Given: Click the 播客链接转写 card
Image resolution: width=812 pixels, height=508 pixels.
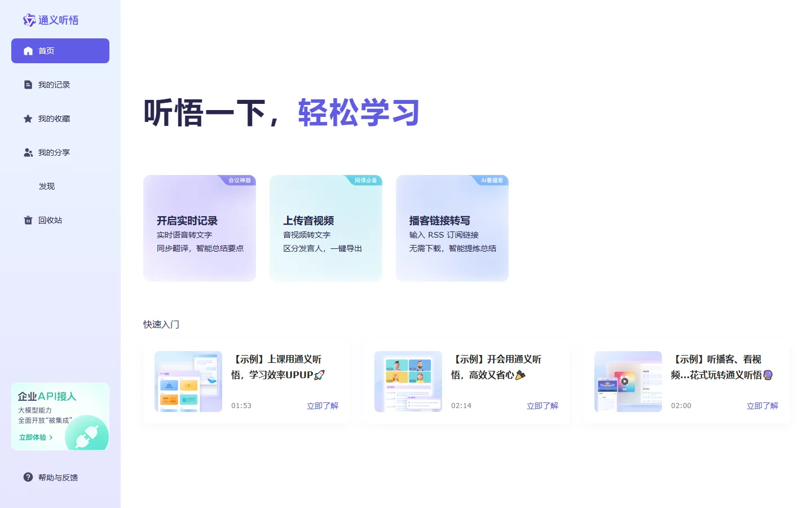Looking at the screenshot, I should pos(452,228).
